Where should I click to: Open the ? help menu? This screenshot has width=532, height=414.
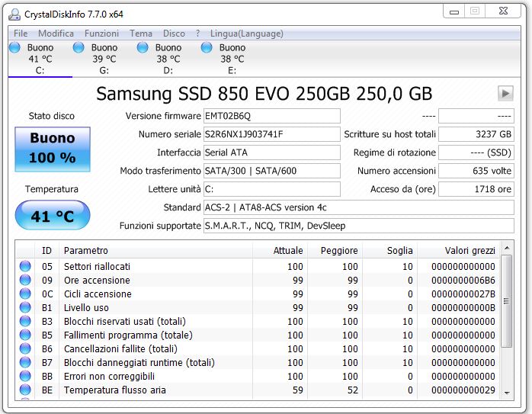click(x=198, y=34)
